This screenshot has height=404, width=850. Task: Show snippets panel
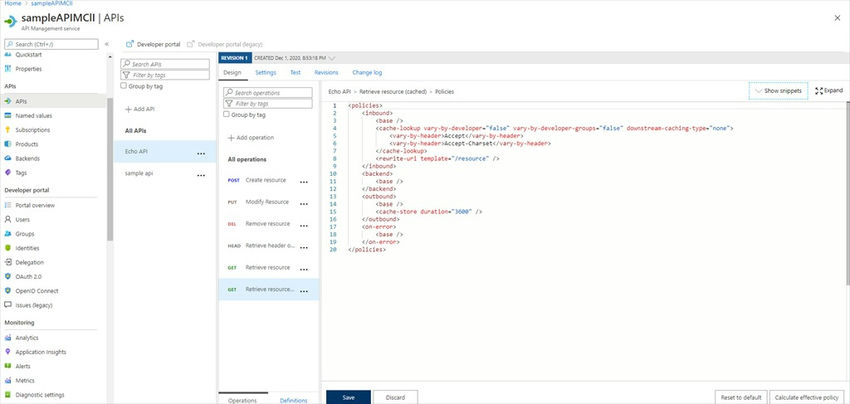(x=778, y=91)
